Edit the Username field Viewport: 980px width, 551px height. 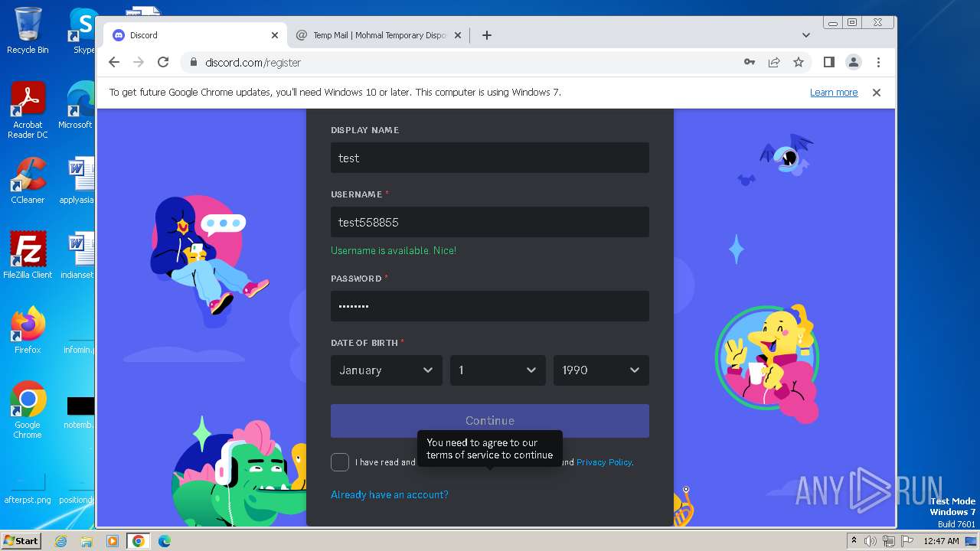click(x=490, y=222)
